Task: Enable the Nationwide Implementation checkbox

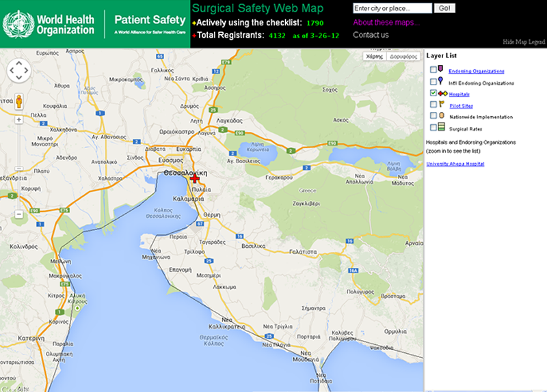Action: (x=433, y=115)
